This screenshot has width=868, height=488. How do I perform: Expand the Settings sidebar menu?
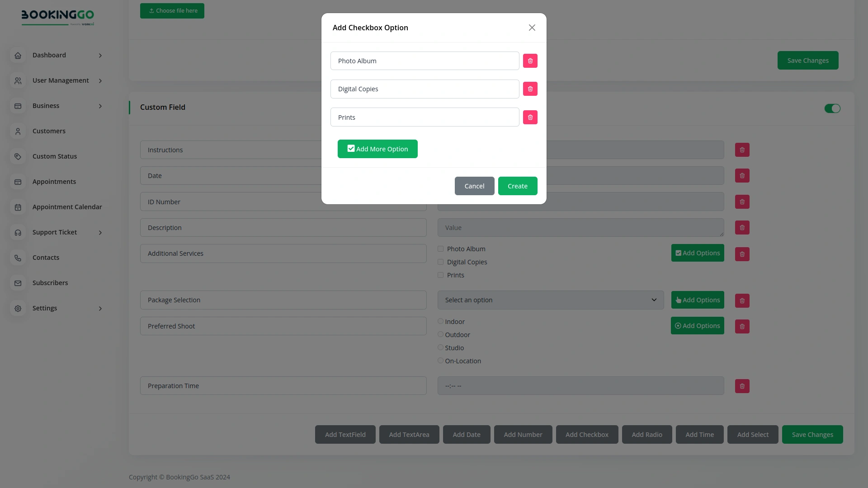pyautogui.click(x=45, y=308)
